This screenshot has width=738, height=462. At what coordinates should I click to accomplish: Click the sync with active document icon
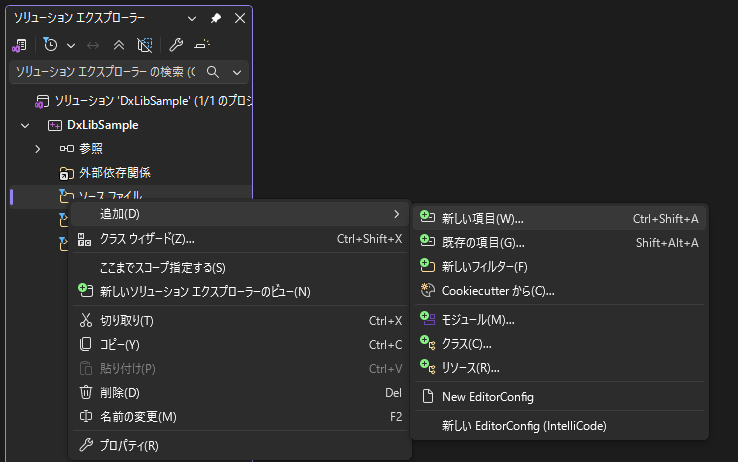coord(93,45)
